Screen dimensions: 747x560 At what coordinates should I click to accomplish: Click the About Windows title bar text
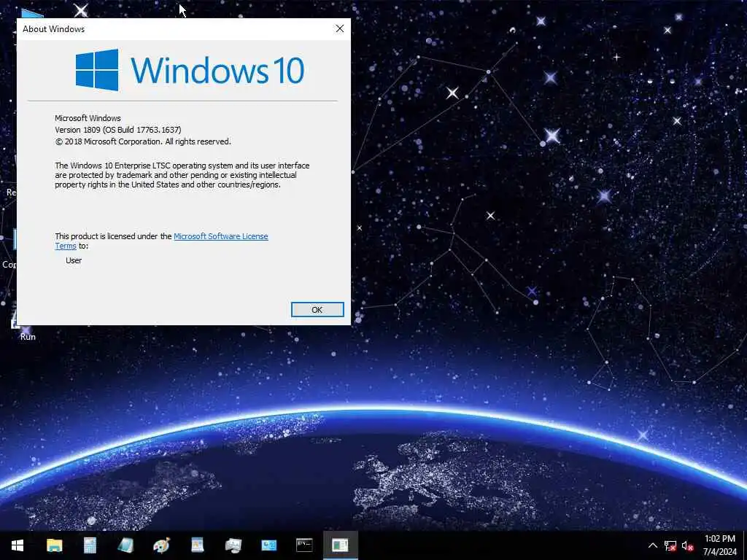point(54,29)
